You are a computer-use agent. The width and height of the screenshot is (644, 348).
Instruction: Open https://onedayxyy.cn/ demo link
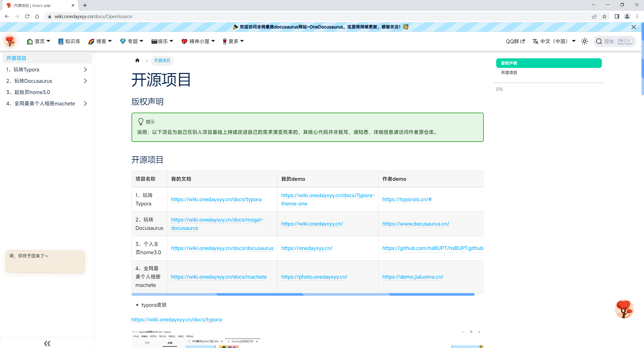(x=307, y=248)
